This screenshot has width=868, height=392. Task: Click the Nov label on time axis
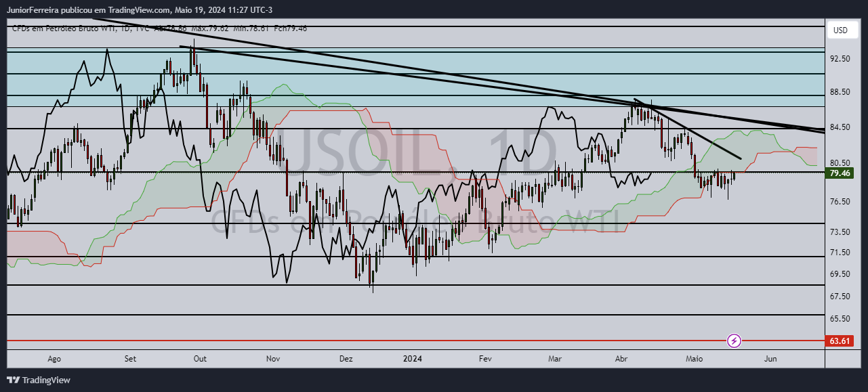pos(273,359)
